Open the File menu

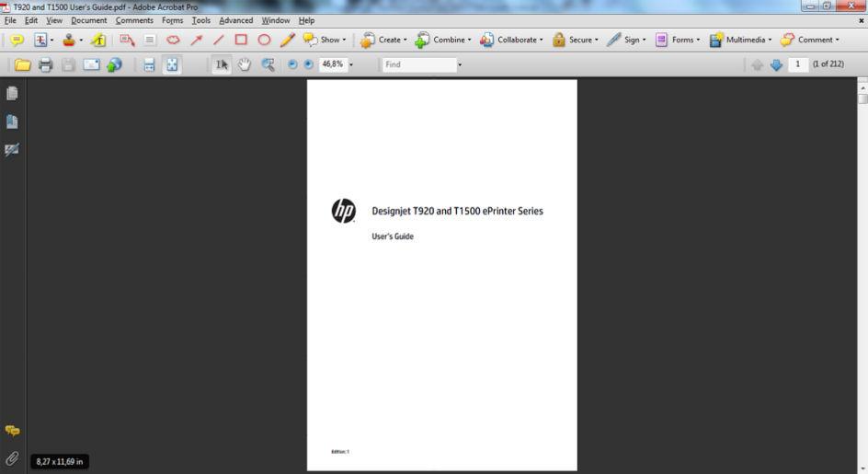10,20
